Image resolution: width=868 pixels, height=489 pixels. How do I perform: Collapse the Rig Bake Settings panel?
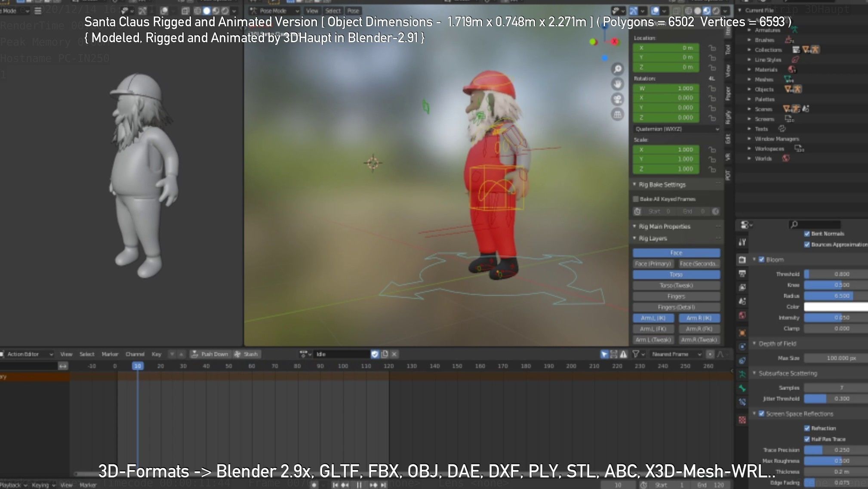634,184
